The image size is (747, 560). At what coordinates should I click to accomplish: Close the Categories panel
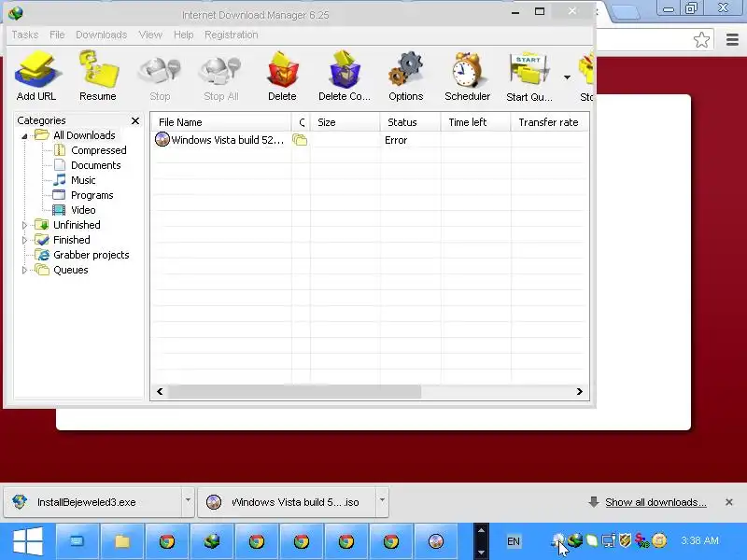point(135,121)
